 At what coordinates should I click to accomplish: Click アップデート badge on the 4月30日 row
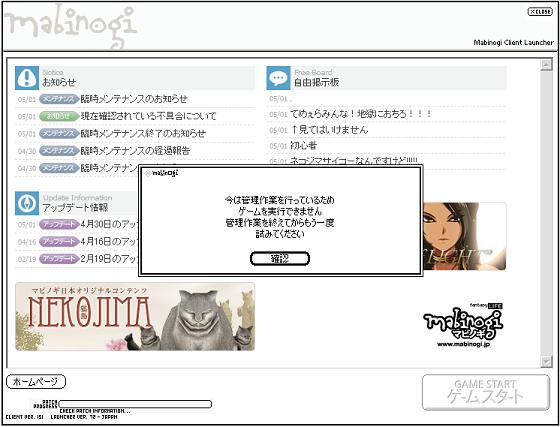tap(59, 224)
